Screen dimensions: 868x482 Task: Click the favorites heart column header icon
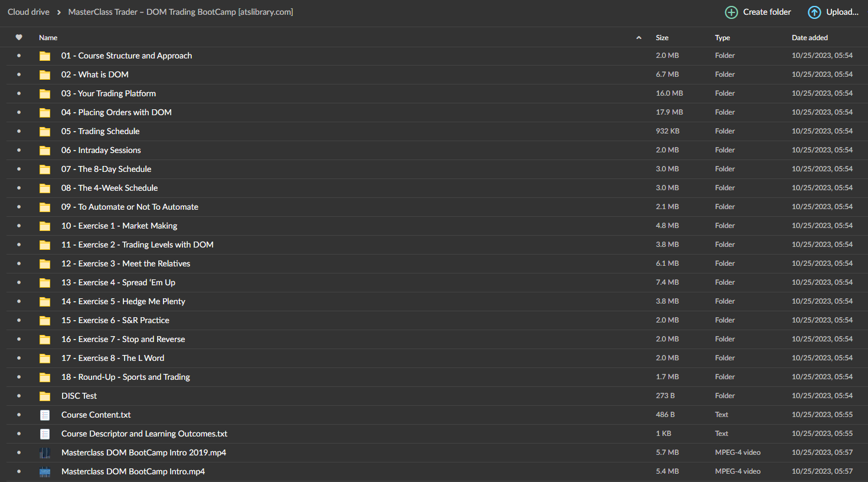(19, 37)
